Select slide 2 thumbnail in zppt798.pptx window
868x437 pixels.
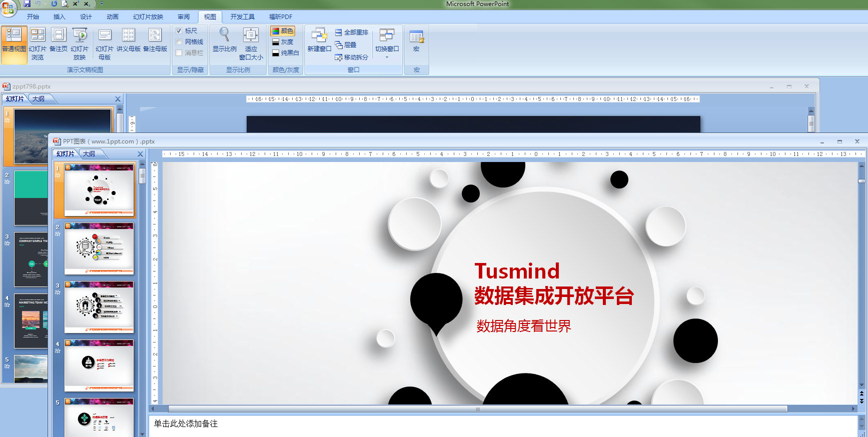click(x=31, y=198)
